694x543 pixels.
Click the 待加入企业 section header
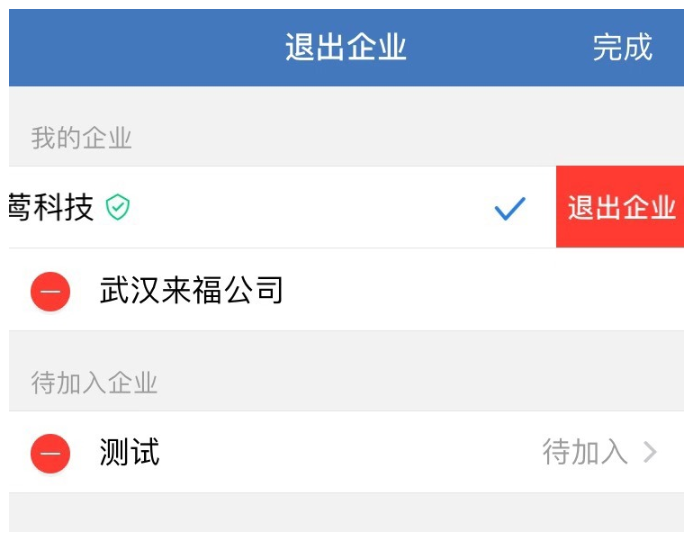click(x=94, y=382)
